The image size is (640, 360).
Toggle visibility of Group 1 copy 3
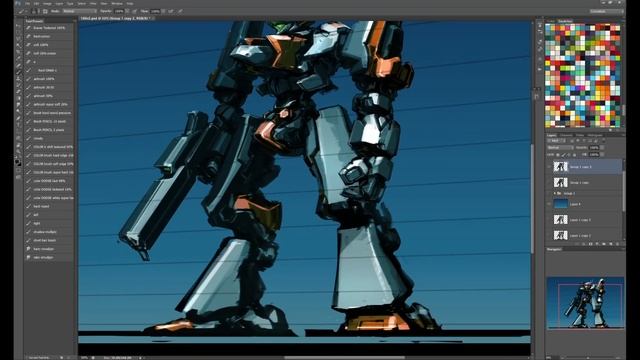[549, 167]
